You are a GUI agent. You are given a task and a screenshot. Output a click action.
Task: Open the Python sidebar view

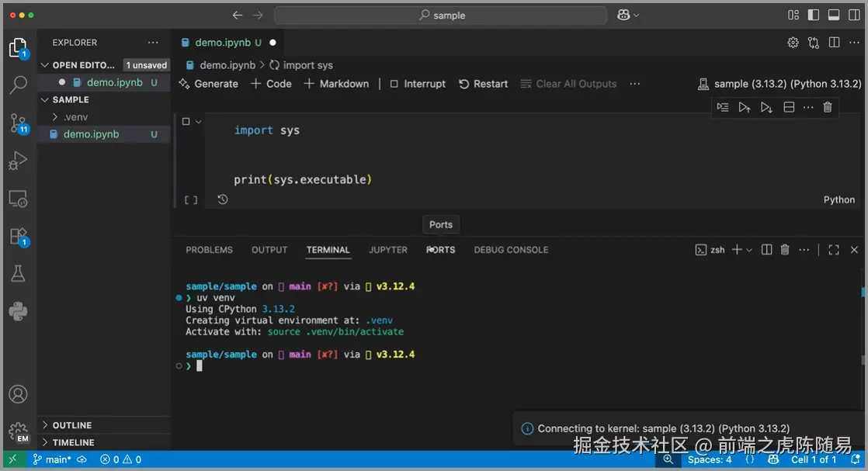click(x=18, y=311)
